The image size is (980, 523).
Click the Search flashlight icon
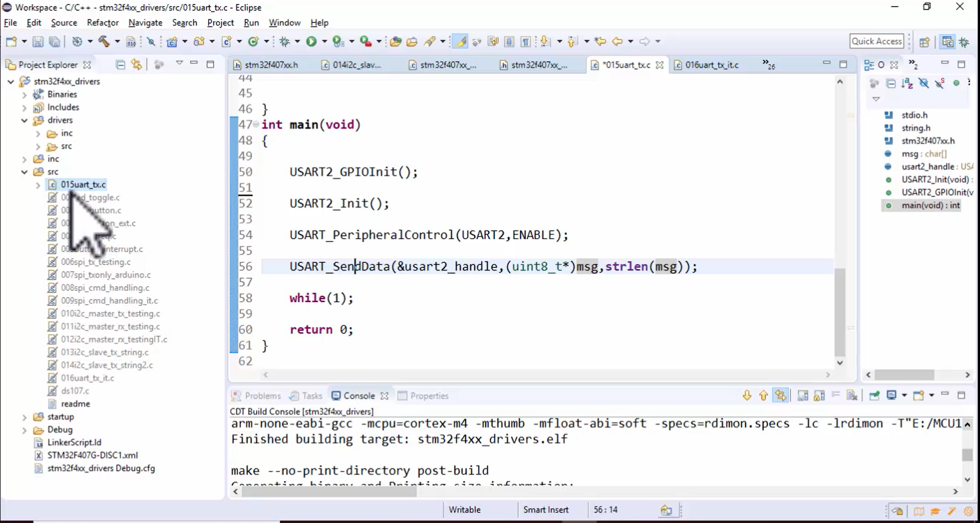coord(429,41)
